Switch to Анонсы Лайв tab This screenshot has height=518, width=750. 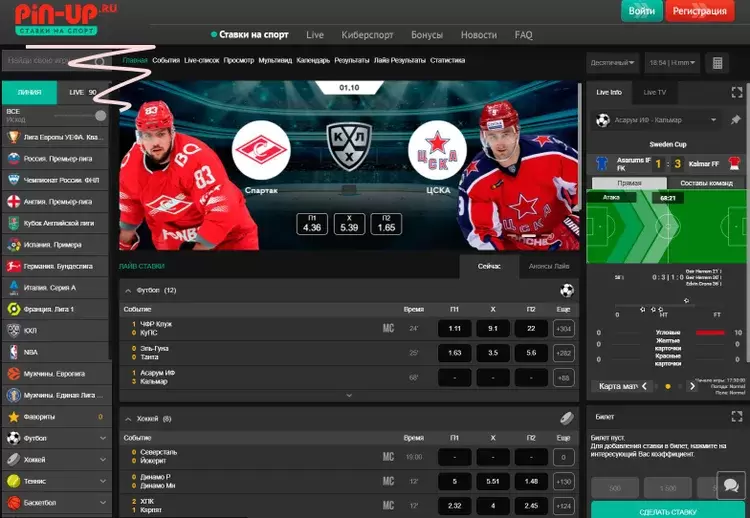(x=549, y=266)
